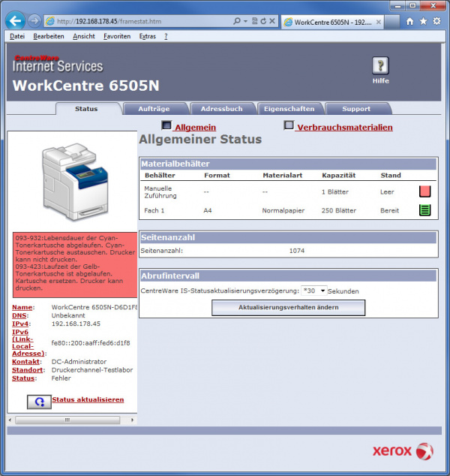The width and height of the screenshot is (450, 476).
Task: Click the Status aktualisieren link
Action: pyautogui.click(x=88, y=399)
